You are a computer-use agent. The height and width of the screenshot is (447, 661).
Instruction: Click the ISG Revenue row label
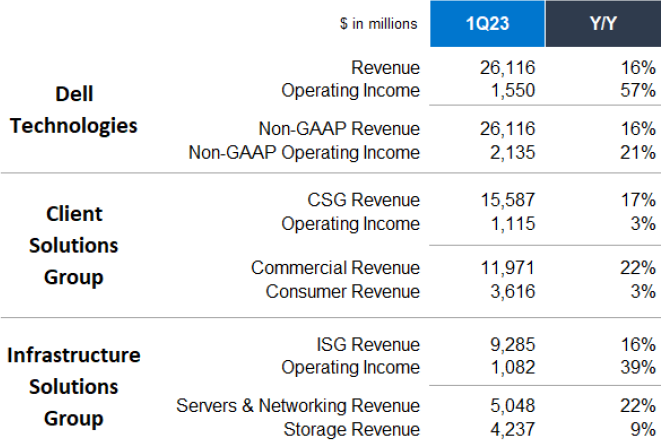(x=366, y=345)
